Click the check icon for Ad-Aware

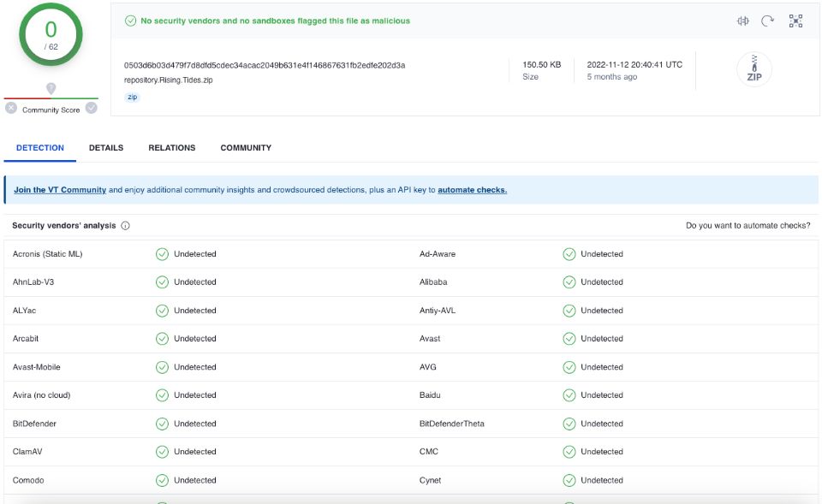point(569,254)
